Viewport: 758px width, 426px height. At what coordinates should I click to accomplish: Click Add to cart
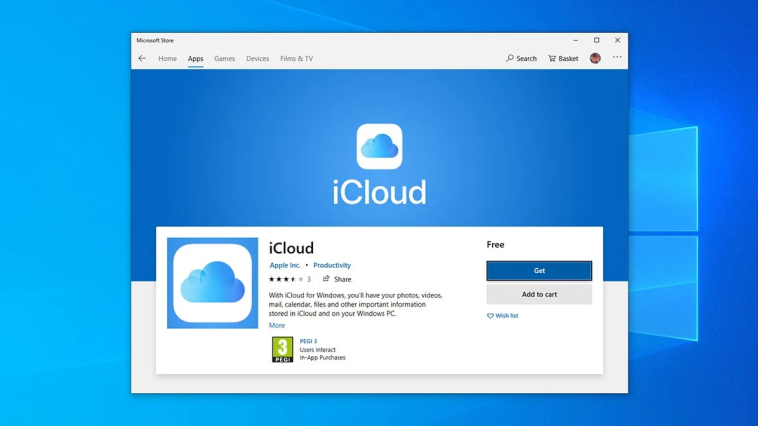(x=539, y=294)
